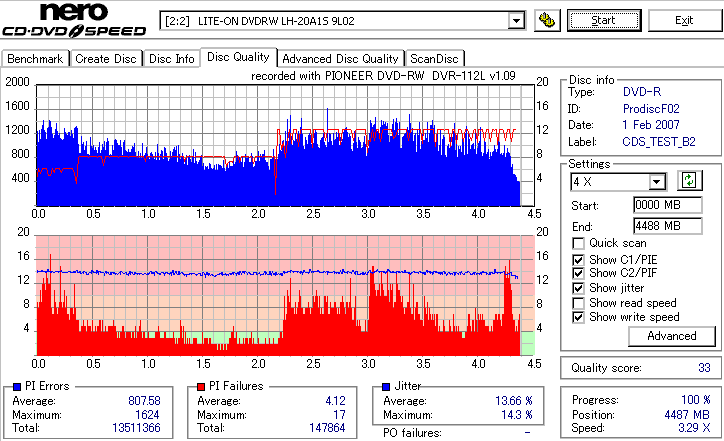Click the Speed value 3.29 X
The image size is (724, 441).
click(x=694, y=428)
